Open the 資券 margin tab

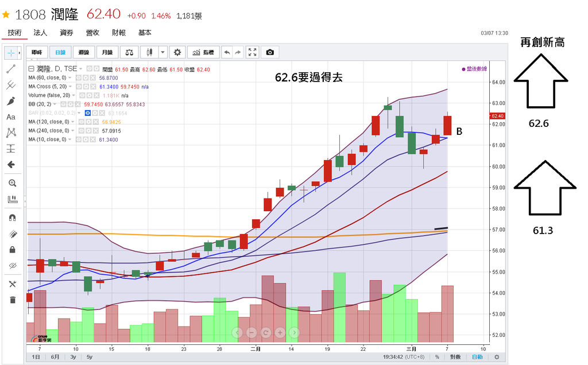pyautogui.click(x=67, y=33)
